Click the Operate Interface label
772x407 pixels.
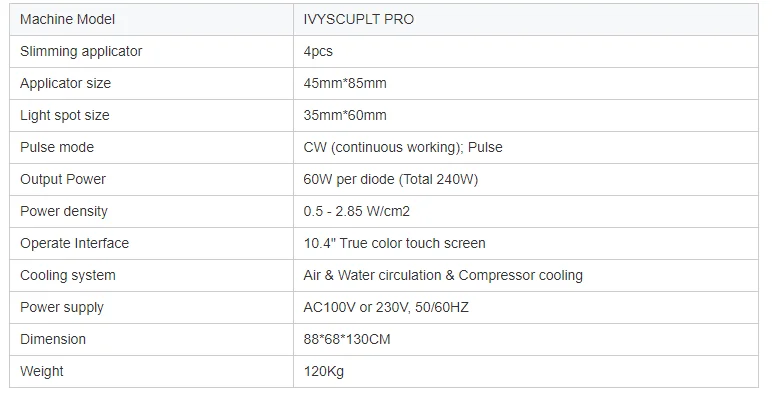[x=74, y=243]
